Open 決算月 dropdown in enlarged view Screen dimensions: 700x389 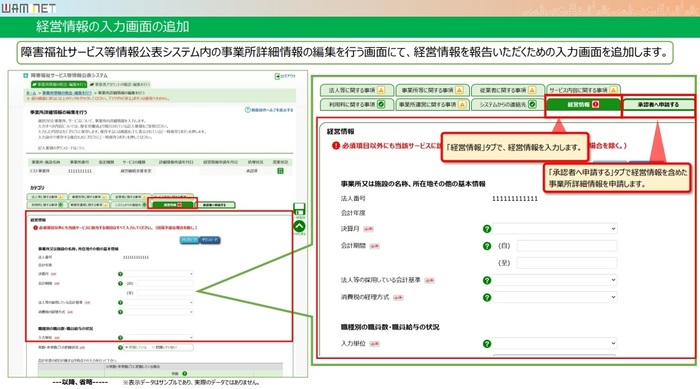pyautogui.click(x=554, y=229)
